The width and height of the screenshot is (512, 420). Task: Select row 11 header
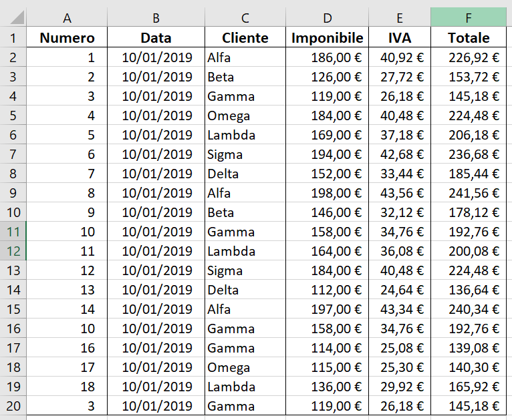[13, 232]
